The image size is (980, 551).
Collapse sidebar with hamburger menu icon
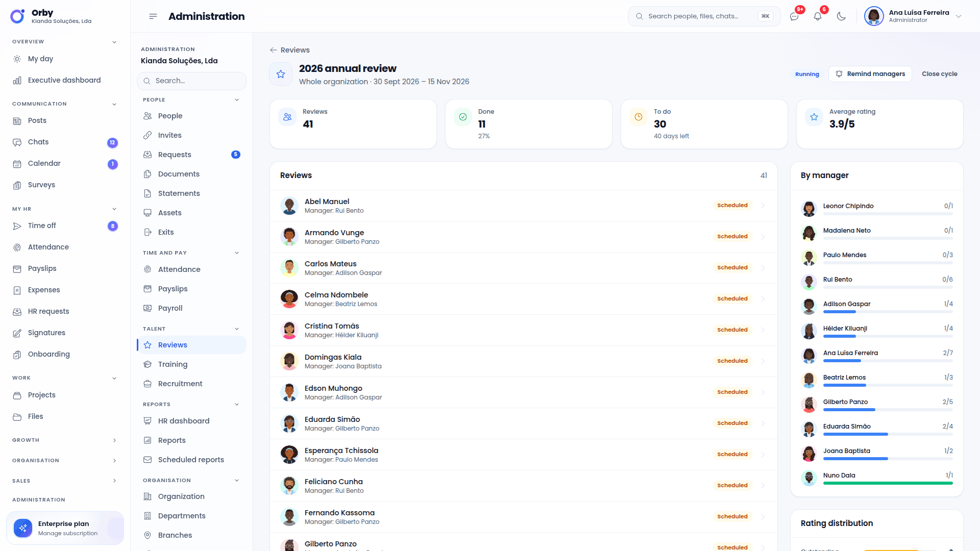pyautogui.click(x=153, y=16)
